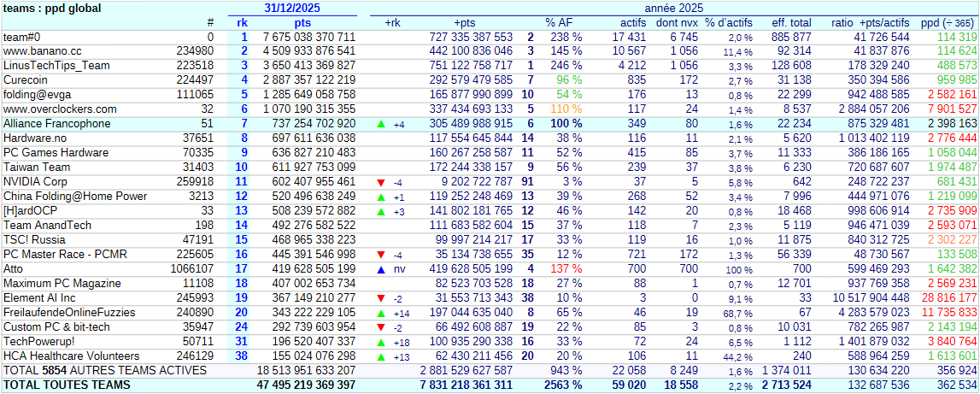Select team name '[H]ardOCP'

click(29, 211)
